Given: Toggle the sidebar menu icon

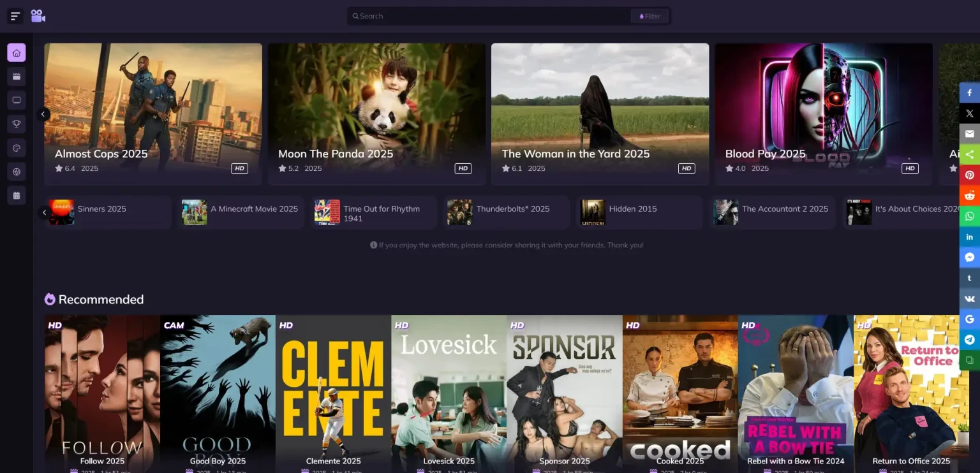Looking at the screenshot, I should click(15, 16).
